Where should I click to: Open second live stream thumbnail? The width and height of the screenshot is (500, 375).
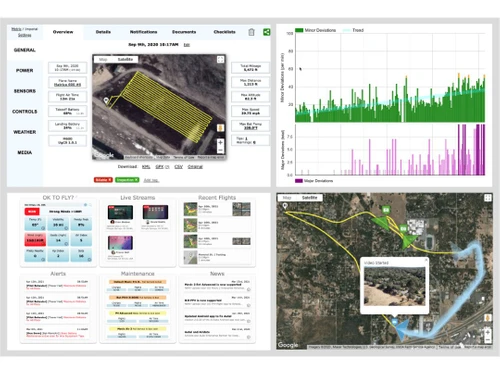(155, 212)
